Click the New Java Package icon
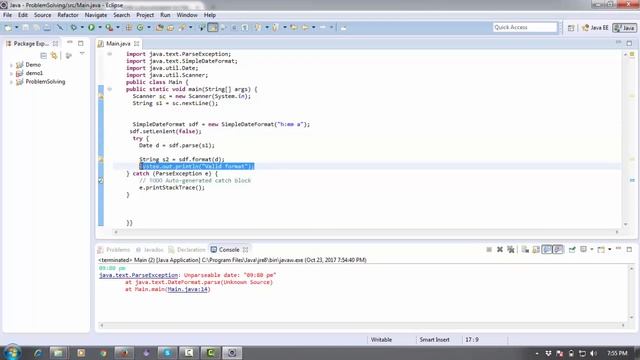The width and height of the screenshot is (640, 360). (129, 28)
